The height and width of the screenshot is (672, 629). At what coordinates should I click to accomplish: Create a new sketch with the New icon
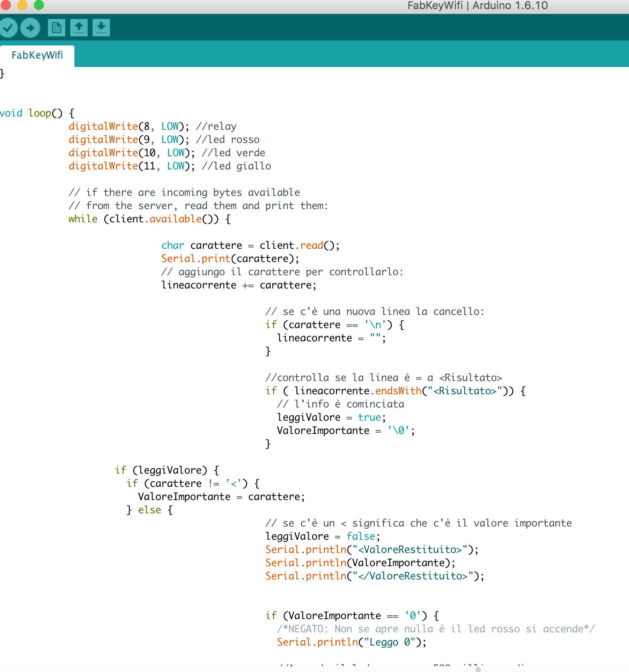(57, 28)
